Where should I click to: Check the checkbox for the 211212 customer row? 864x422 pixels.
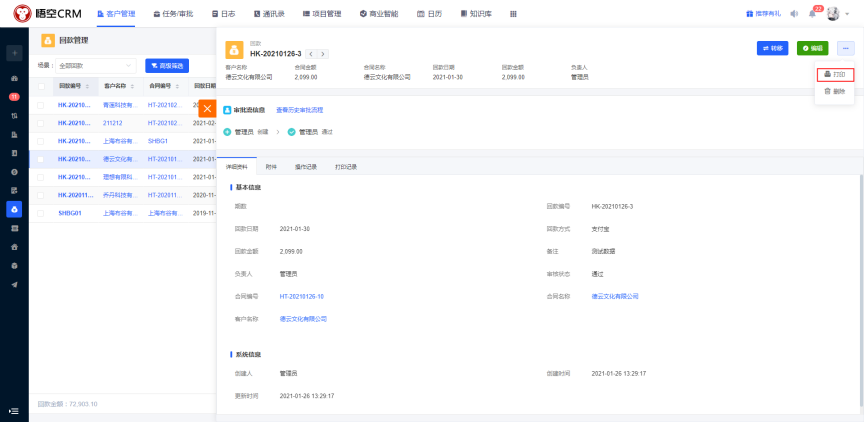(41, 123)
